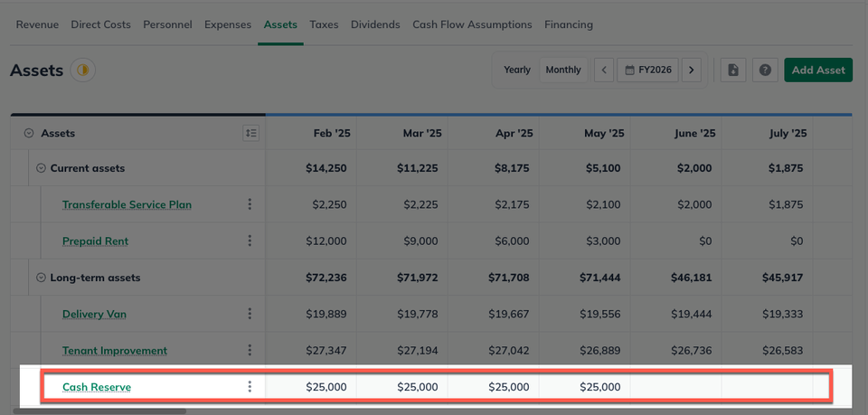The width and height of the screenshot is (868, 415).
Task: Click the July '25 column header
Action: [788, 133]
